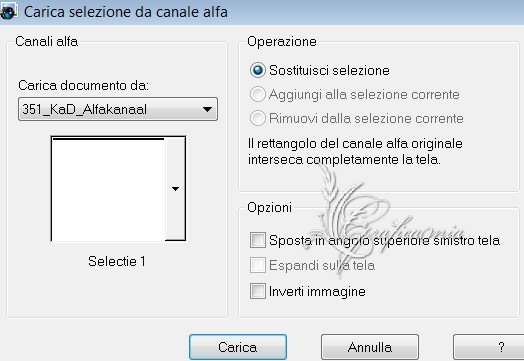Click the Selectie 1 preview thumbnail
The height and width of the screenshot is (361, 524).
coord(108,189)
